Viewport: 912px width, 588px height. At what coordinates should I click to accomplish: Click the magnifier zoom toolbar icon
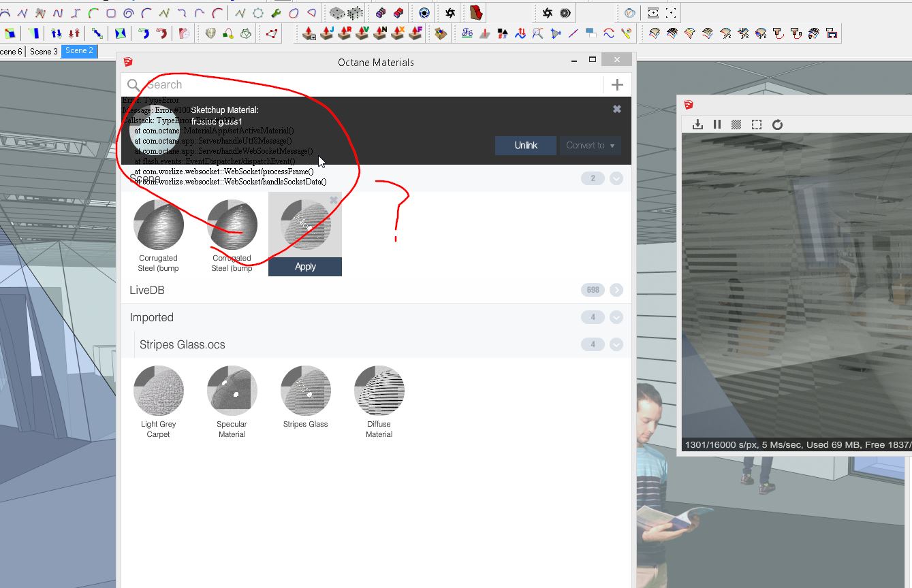[538, 33]
